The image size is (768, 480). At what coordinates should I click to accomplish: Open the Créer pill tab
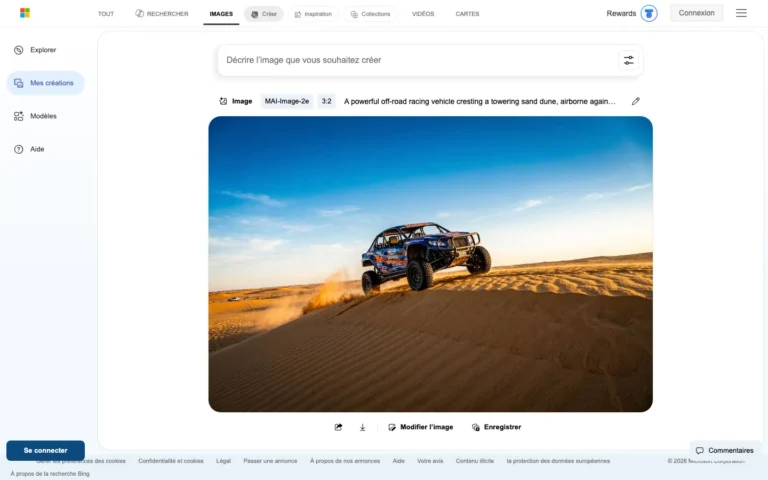coord(264,14)
